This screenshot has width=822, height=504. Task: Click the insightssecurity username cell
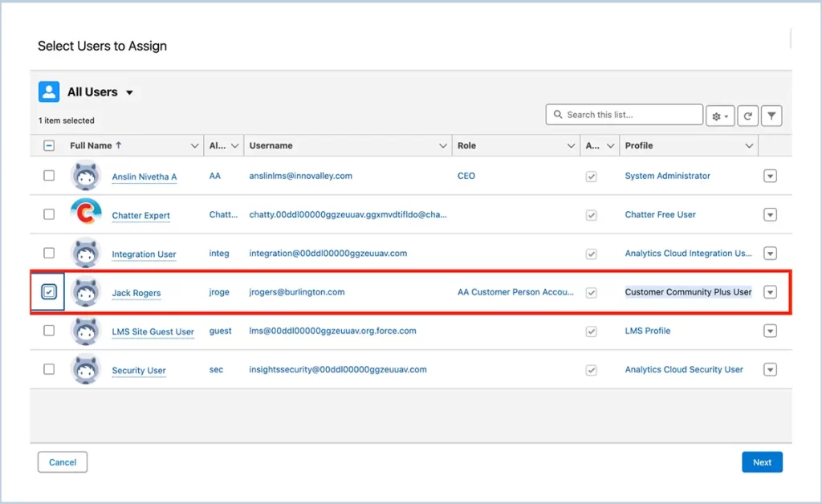coord(338,370)
